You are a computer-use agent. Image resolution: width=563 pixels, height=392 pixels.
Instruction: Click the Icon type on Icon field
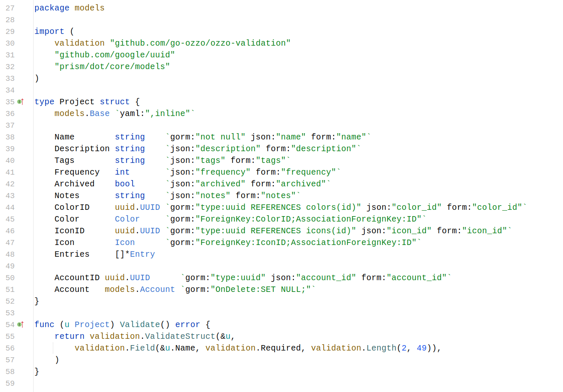125,242
